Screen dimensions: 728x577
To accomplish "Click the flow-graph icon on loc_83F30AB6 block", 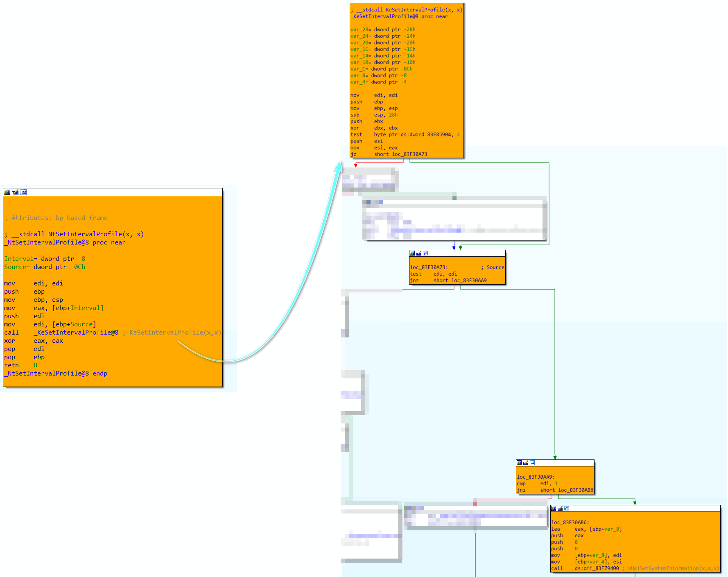I will (x=567, y=508).
